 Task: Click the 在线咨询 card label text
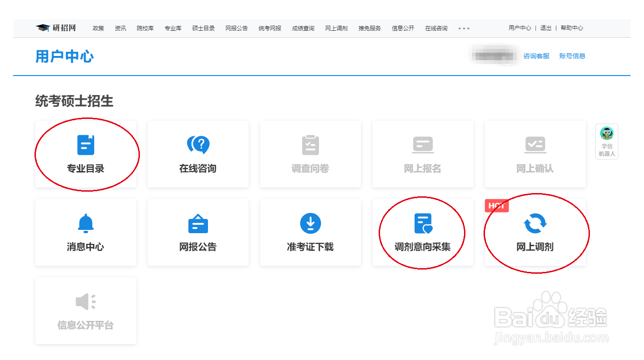click(x=198, y=169)
